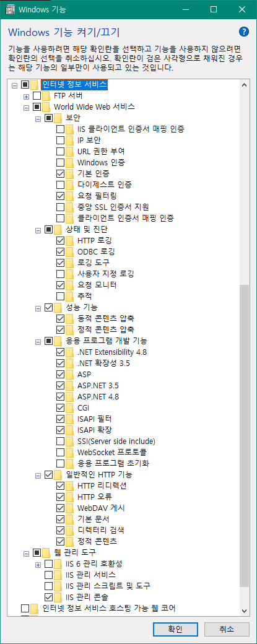Click the scrollbar down arrow
This screenshot has width=257, height=644.
tap(245, 611)
